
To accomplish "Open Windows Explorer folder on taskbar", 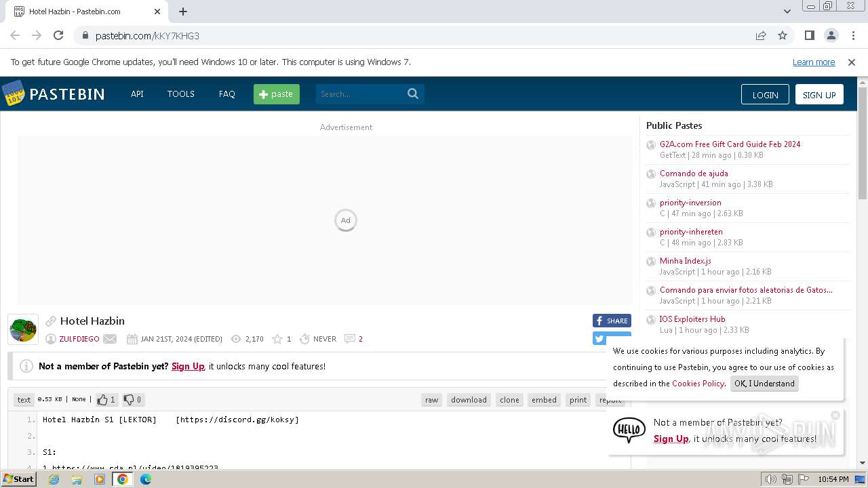I will tap(77, 479).
